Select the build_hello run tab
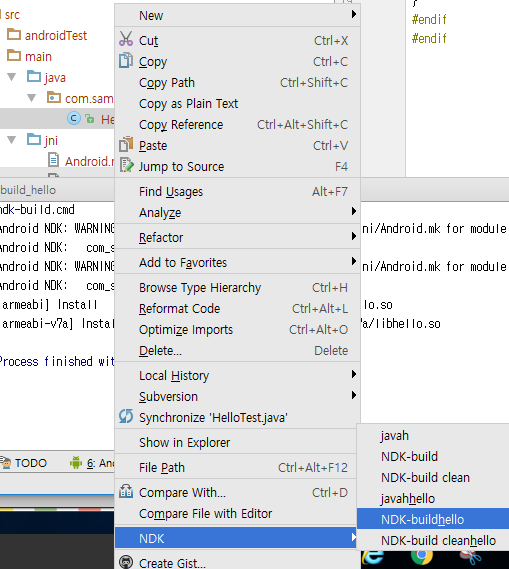Viewport: 509px width, 569px height. [x=28, y=190]
